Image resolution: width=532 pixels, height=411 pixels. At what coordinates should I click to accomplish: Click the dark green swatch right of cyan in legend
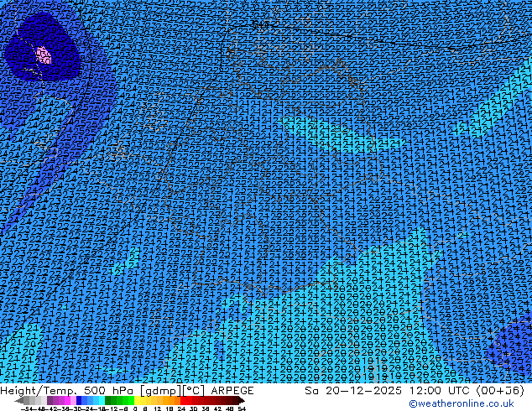[x=108, y=400]
